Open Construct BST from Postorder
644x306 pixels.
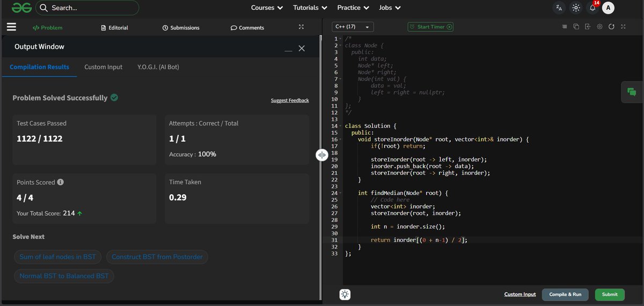(157, 257)
